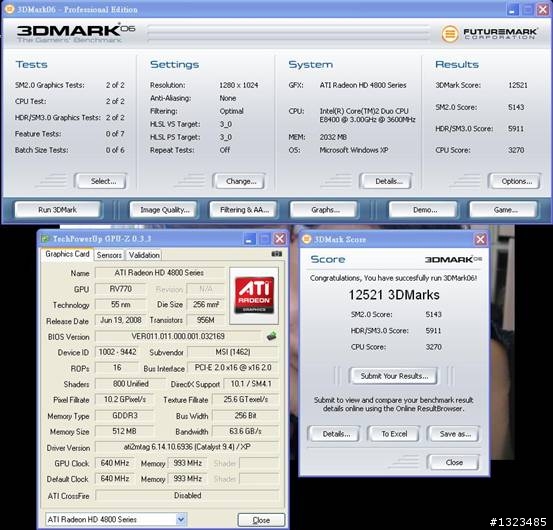Click the Graphs... button

(x=324, y=210)
